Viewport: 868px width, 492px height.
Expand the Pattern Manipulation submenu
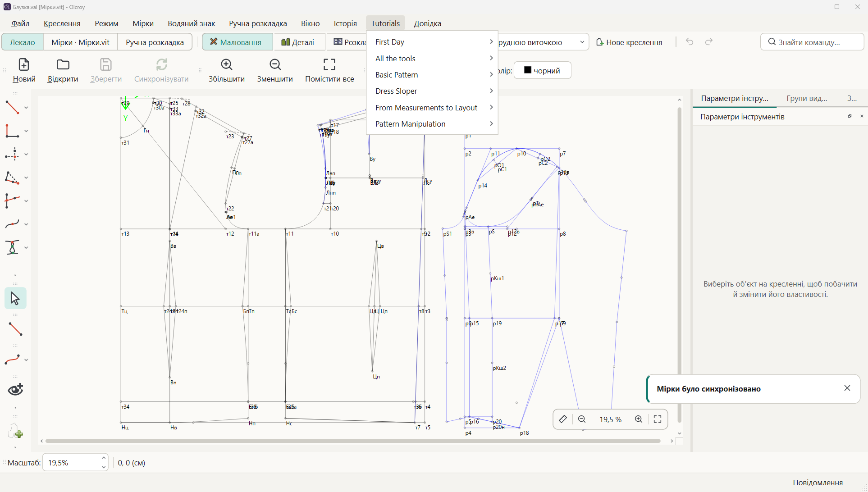tap(432, 124)
